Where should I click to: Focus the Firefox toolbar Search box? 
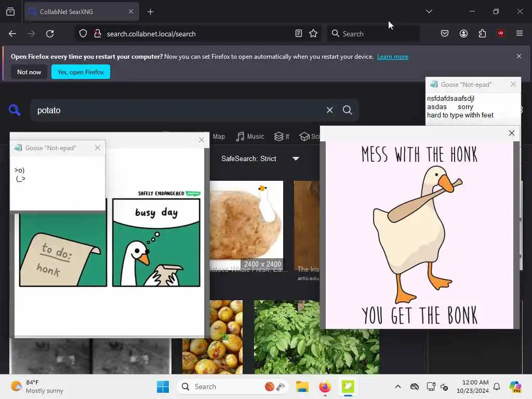373,34
